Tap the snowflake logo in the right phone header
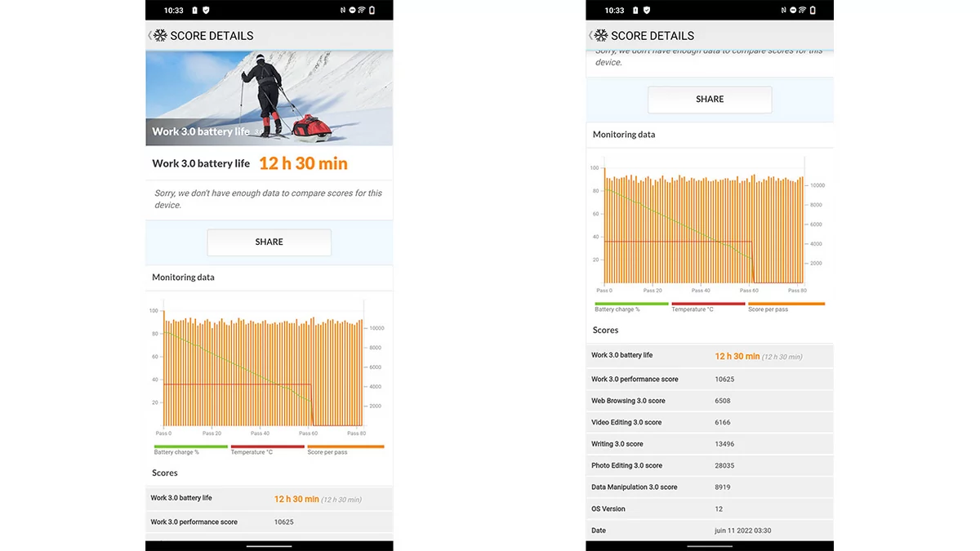Viewport: 980px width, 551px height. (x=601, y=36)
